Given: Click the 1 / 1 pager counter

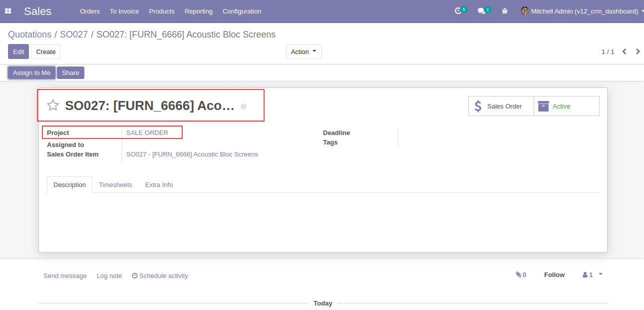Looking at the screenshot, I should [x=608, y=51].
